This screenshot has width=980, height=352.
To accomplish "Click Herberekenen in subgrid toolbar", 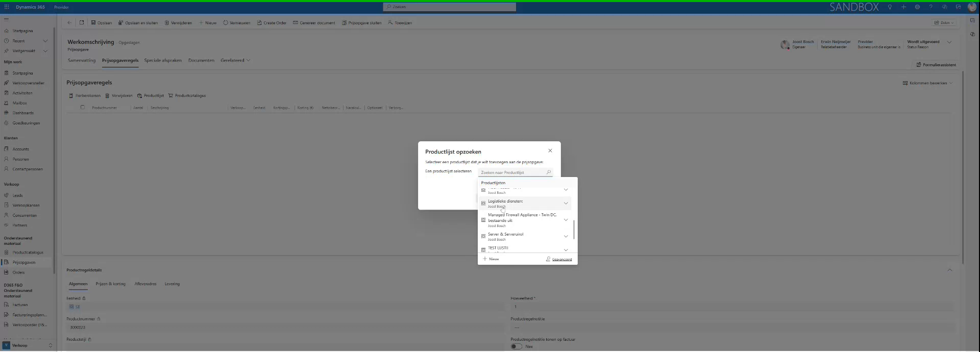I will (85, 95).
